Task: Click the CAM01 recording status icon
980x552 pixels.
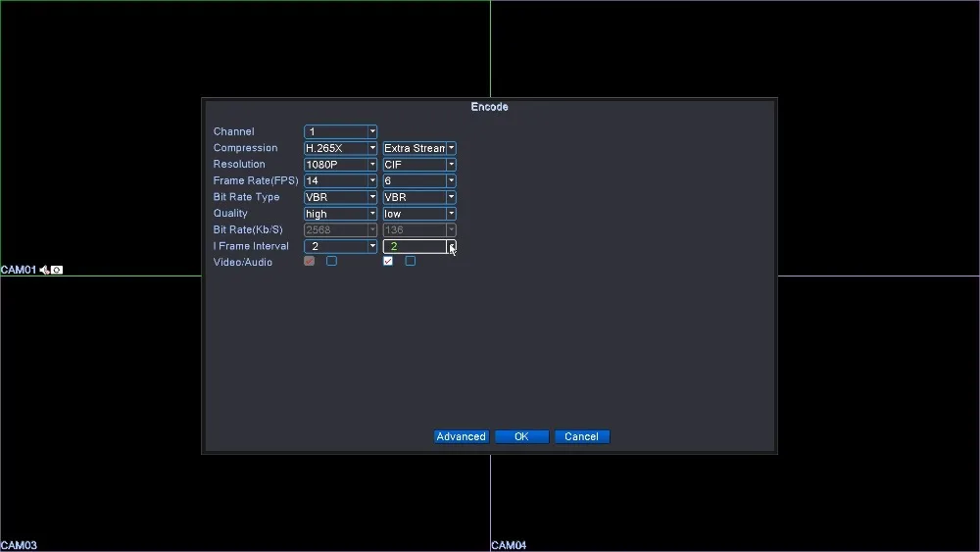Action: click(x=57, y=270)
